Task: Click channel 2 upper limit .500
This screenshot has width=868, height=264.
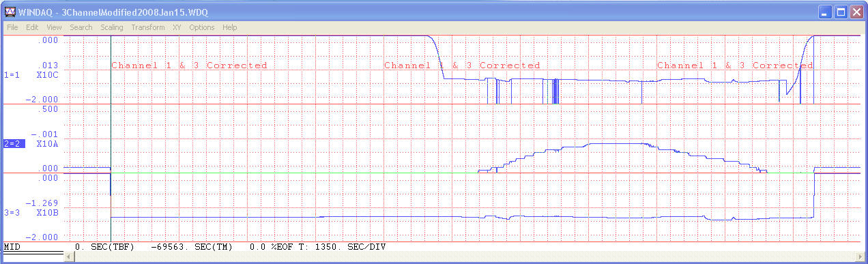Action: coord(48,108)
